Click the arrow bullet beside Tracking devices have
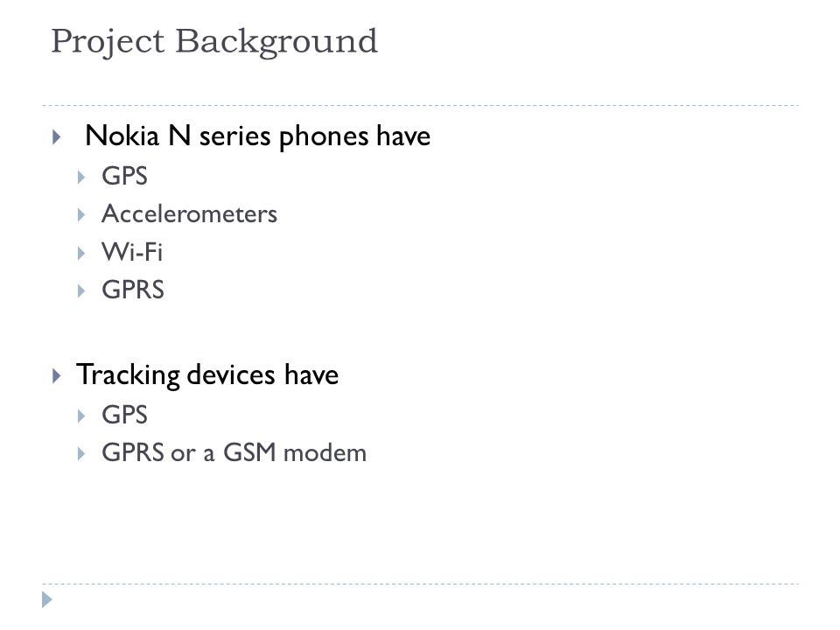840x630 pixels. tap(57, 375)
